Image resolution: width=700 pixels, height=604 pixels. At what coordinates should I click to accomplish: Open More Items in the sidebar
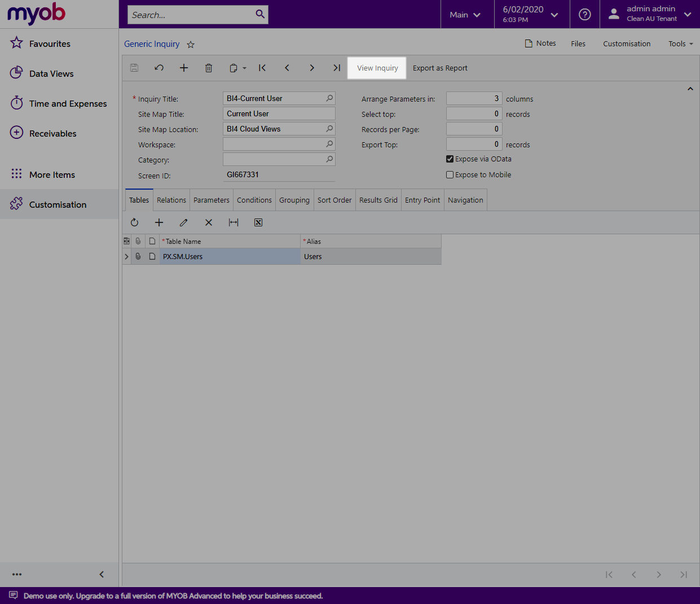(59, 174)
